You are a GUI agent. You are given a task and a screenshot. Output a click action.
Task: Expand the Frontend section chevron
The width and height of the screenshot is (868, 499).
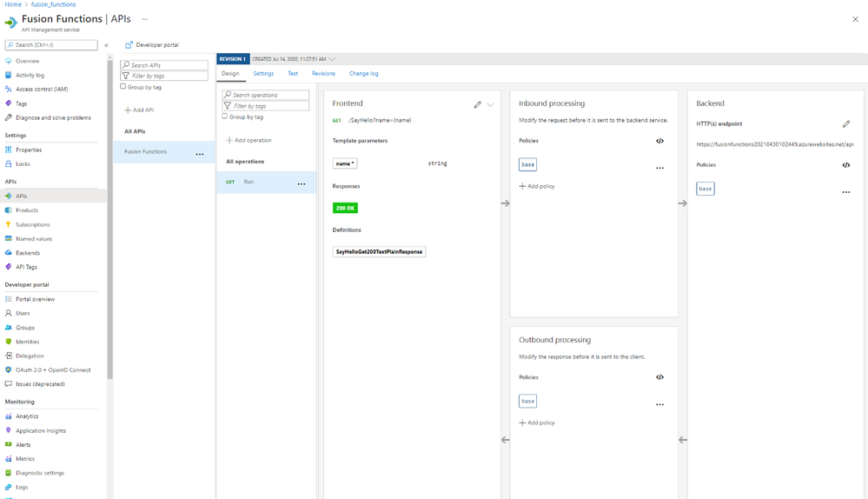click(x=490, y=104)
